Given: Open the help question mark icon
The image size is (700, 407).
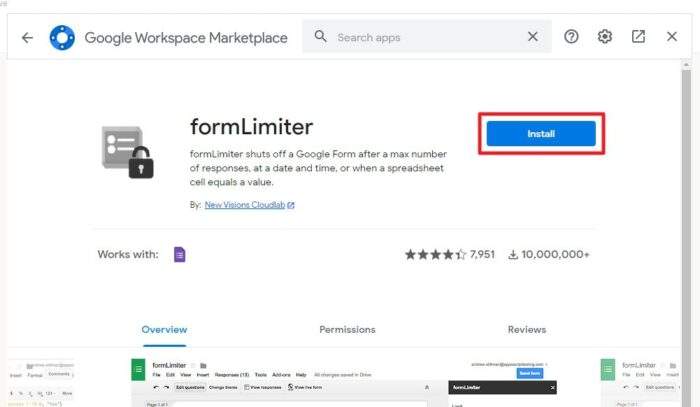Looking at the screenshot, I should click(x=571, y=37).
